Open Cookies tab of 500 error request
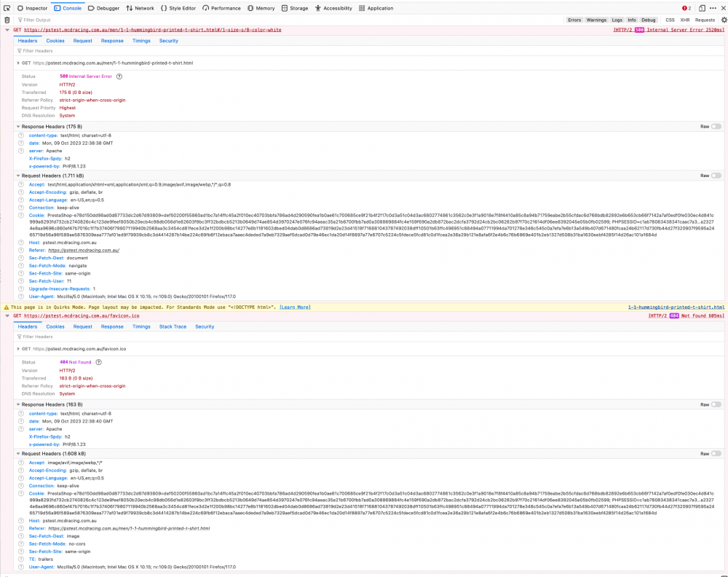 [55, 41]
